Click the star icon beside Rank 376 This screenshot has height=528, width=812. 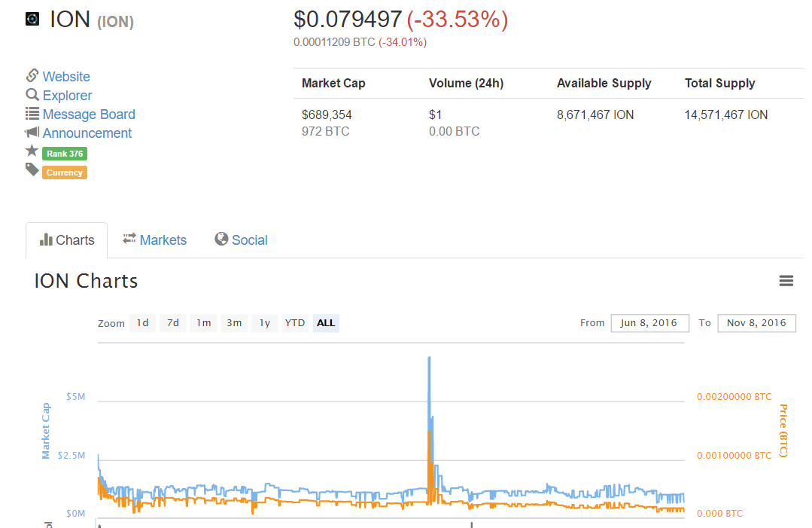tap(32, 151)
